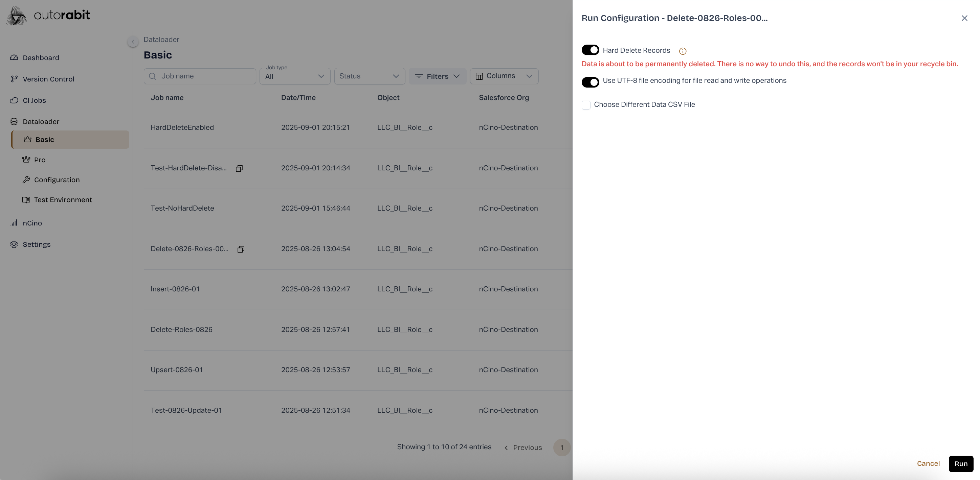Click the Version Control branch icon
The image size is (980, 480).
[x=14, y=79]
